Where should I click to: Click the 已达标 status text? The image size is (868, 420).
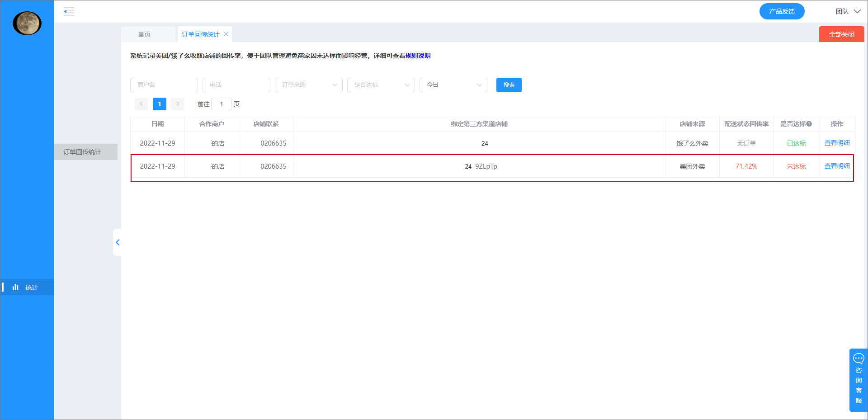pyautogui.click(x=796, y=143)
